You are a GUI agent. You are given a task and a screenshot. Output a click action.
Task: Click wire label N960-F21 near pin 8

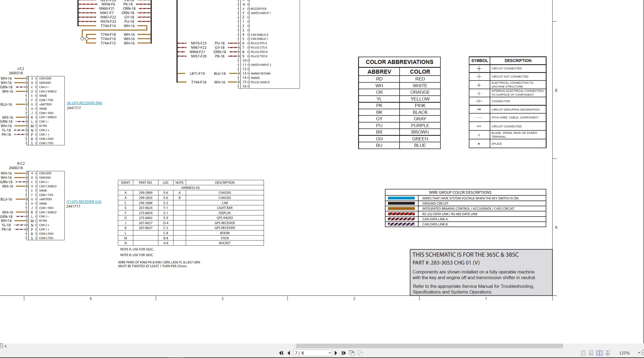click(x=197, y=52)
